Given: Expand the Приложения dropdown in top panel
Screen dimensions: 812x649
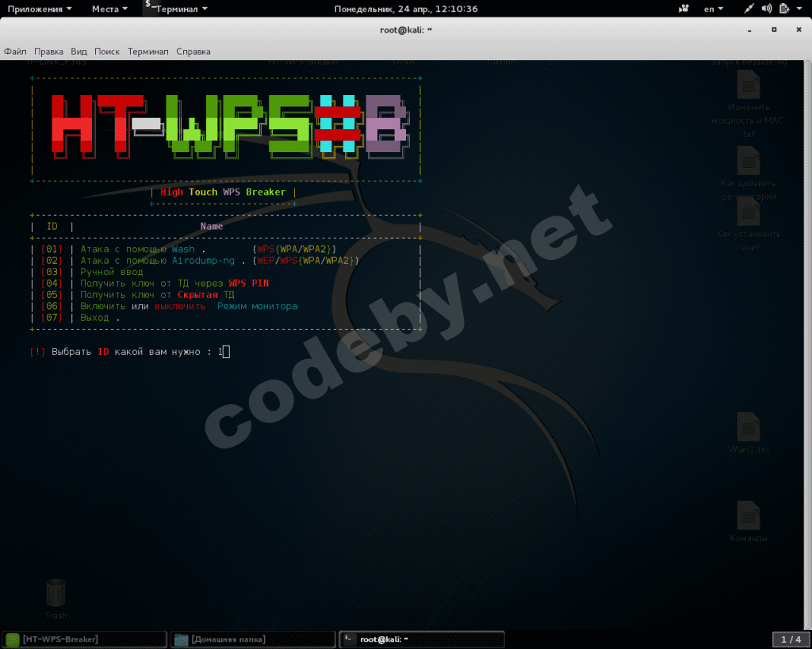Looking at the screenshot, I should 40,9.
